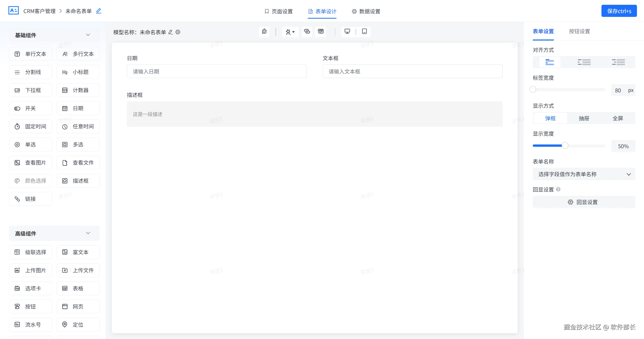Collapse the 基础组件 section

click(88, 35)
